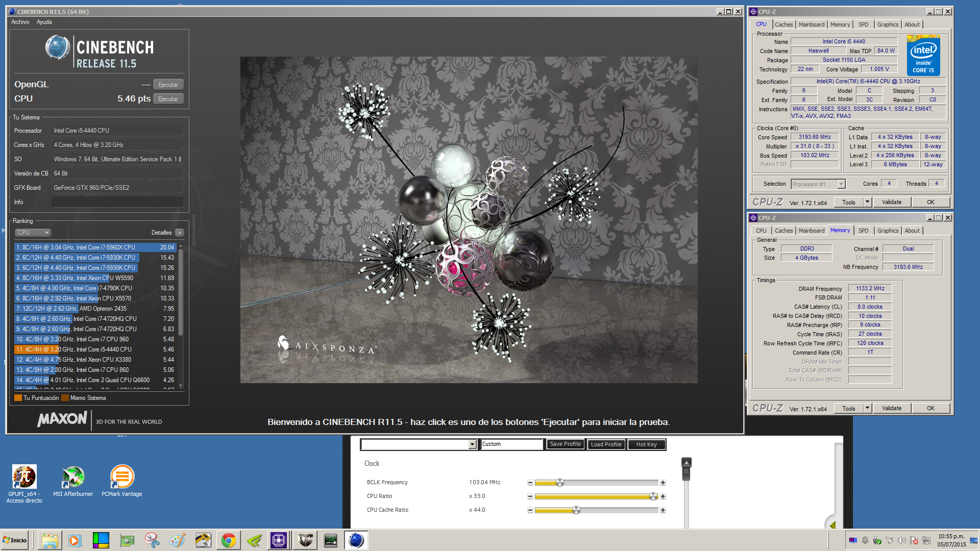Switch to Mainboard tab in top CPU-Z
980x551 pixels.
coord(811,24)
